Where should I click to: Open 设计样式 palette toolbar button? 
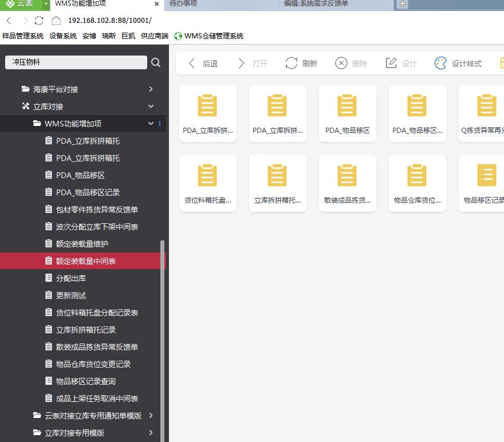458,64
